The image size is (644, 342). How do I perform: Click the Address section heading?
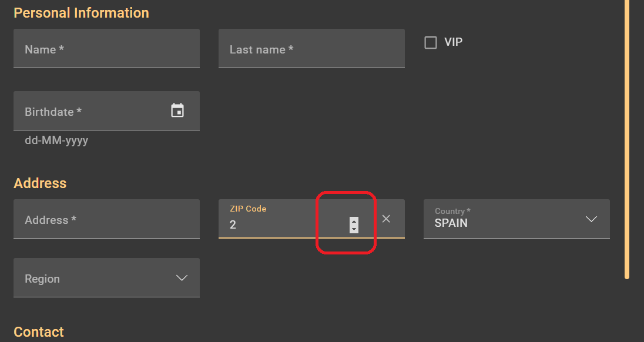tap(40, 183)
